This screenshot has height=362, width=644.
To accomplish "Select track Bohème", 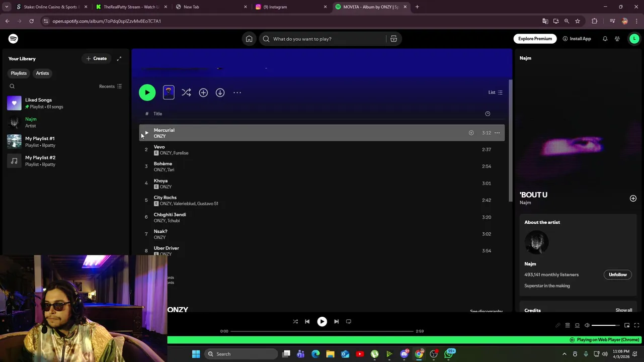I will point(322,166).
